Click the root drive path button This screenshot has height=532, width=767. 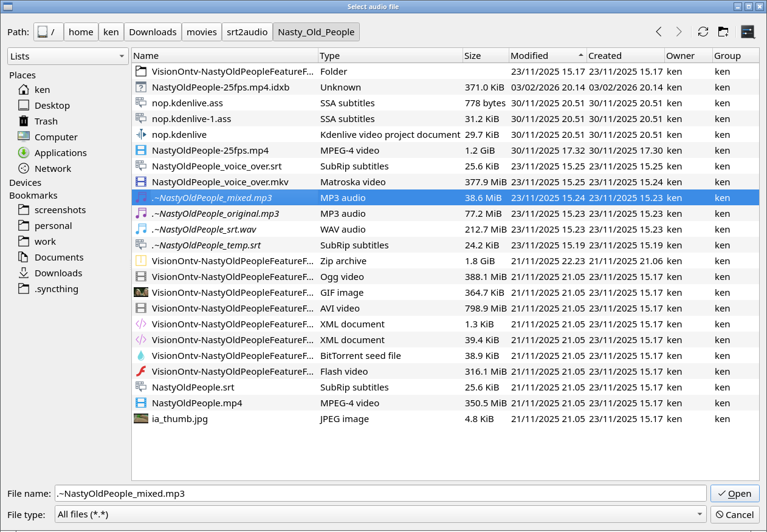point(49,32)
